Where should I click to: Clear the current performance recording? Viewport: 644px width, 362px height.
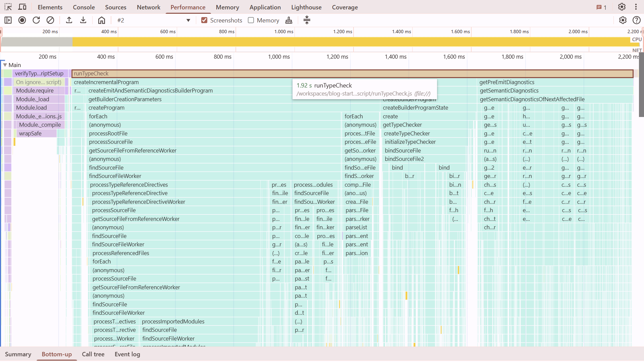click(50, 20)
